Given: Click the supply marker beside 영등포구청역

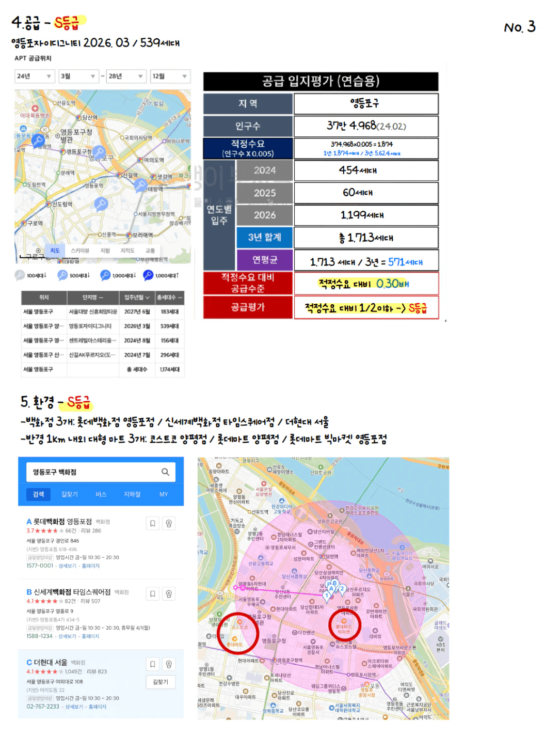Looking at the screenshot, I should 99,152.
